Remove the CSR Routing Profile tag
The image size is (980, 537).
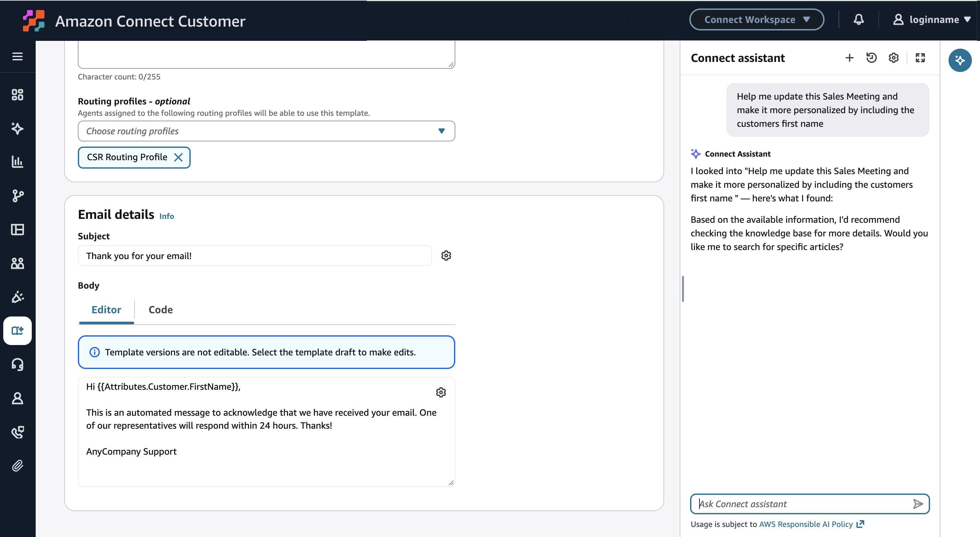coord(178,158)
